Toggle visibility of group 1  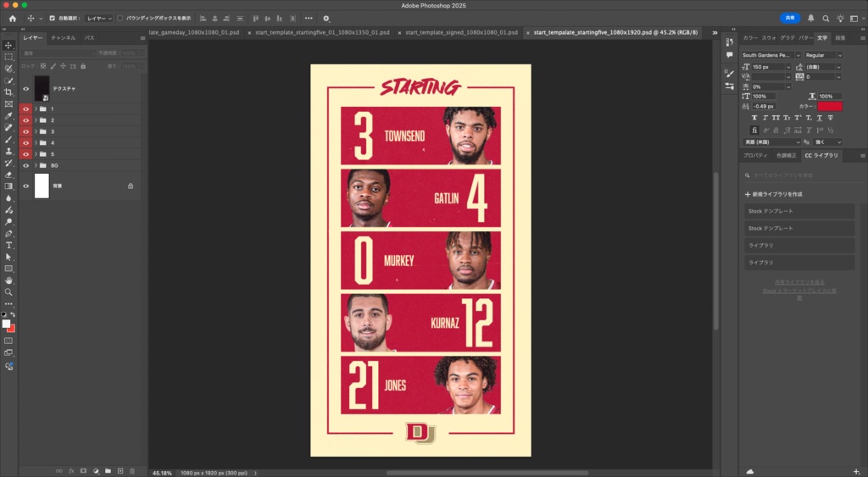point(25,109)
